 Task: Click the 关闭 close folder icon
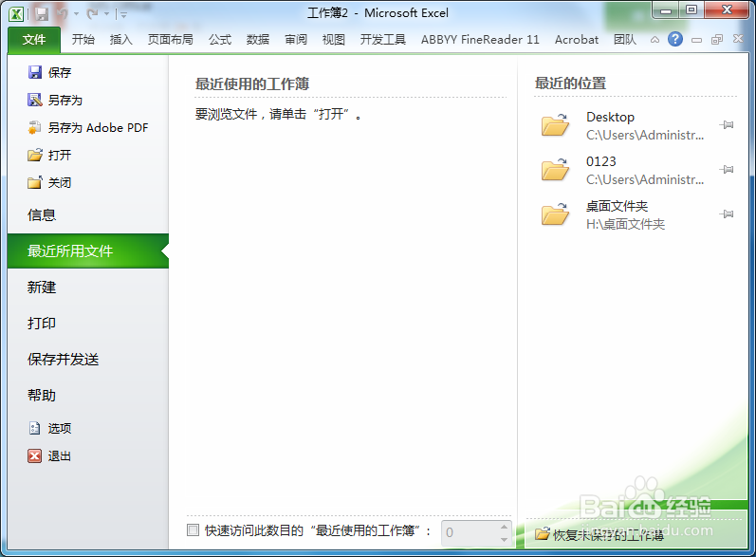(x=35, y=182)
